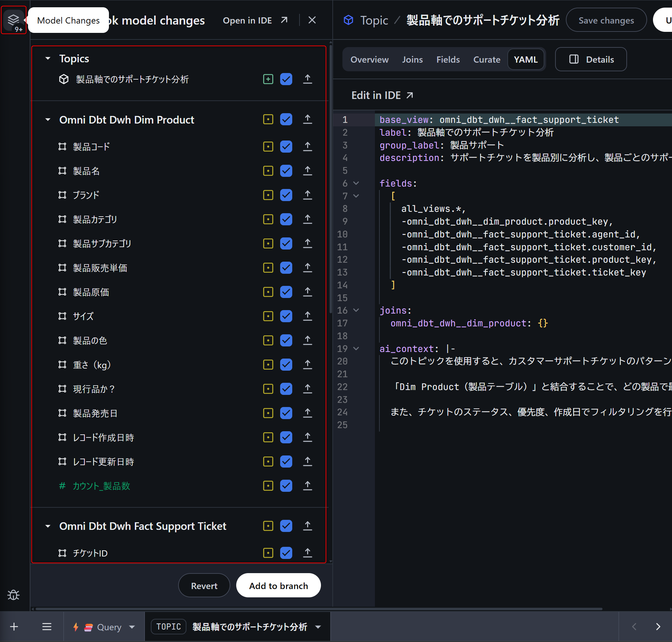Screen dimensions: 672x642
Task: Collapse the Topics section
Action: [48, 58]
